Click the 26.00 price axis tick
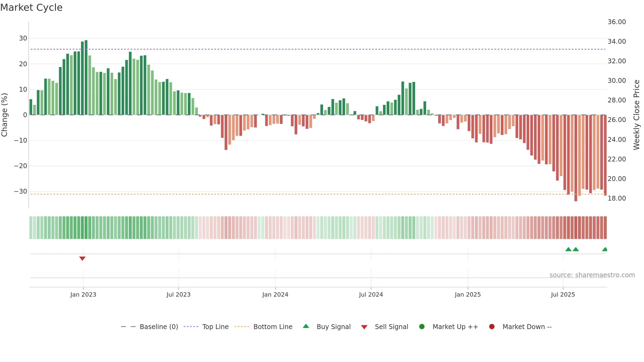The image size is (644, 362). tap(617, 120)
